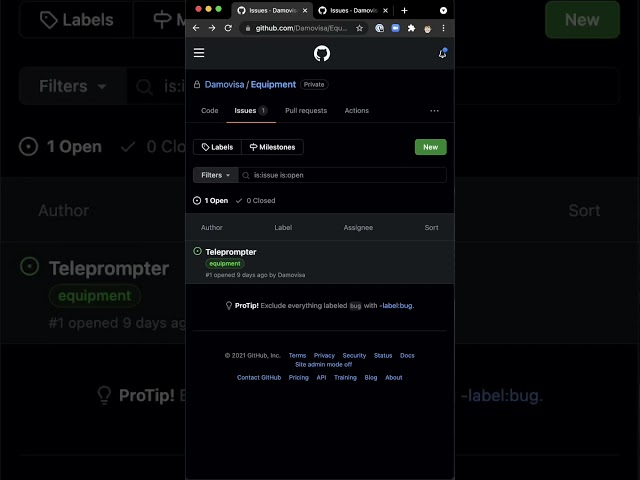Open the Assignee filter dropdown
The height and width of the screenshot is (480, 640).
(x=358, y=227)
